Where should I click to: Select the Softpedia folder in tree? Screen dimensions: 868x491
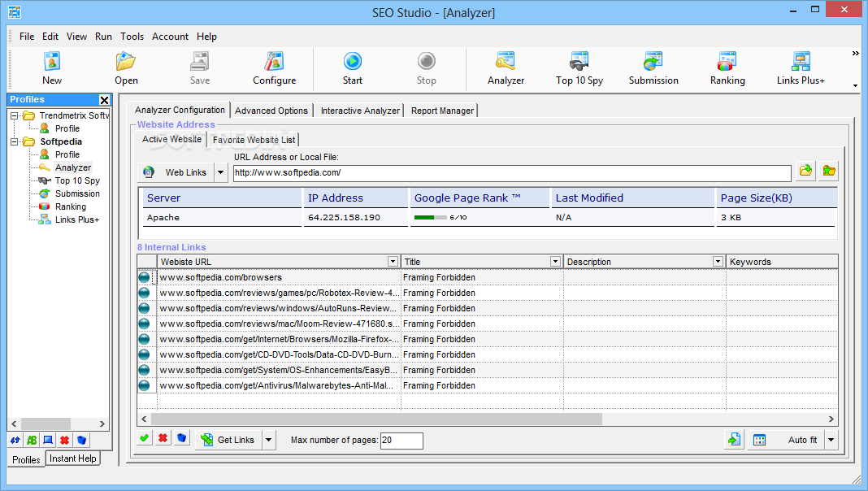tap(61, 141)
